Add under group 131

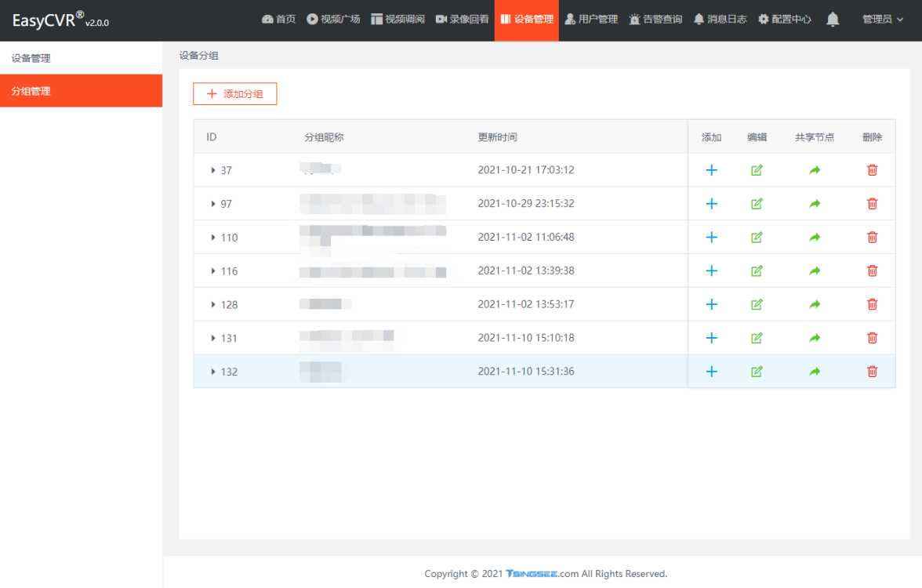712,338
